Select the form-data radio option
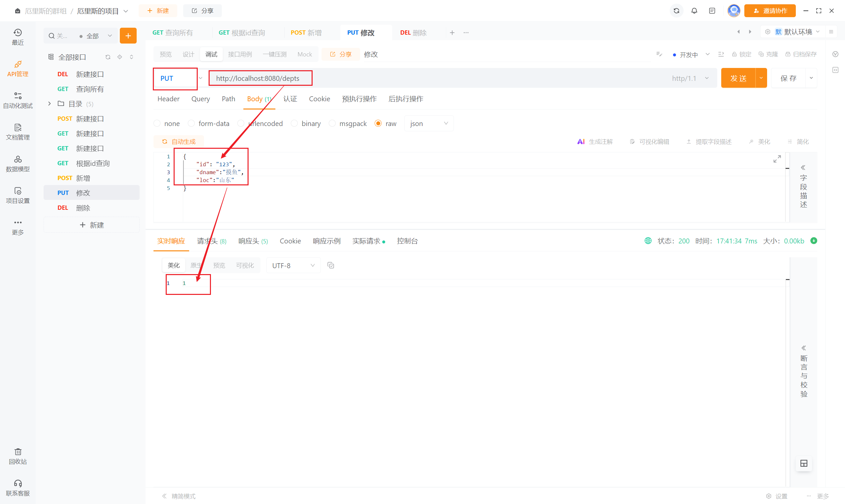The height and width of the screenshot is (504, 845). [x=191, y=124]
